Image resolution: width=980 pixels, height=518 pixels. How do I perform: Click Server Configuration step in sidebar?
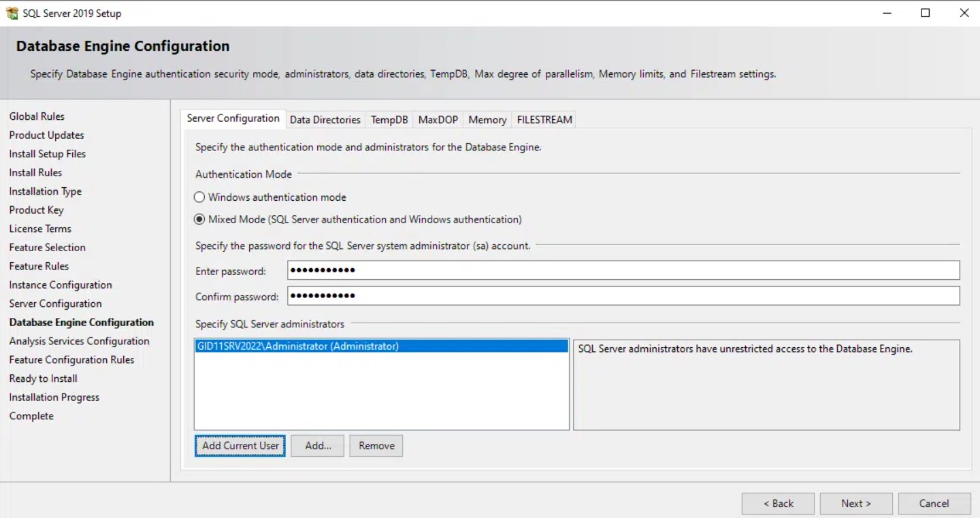(x=56, y=304)
